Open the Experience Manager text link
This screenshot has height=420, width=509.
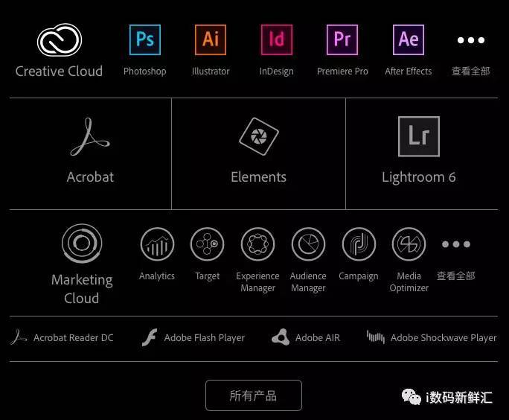(257, 282)
